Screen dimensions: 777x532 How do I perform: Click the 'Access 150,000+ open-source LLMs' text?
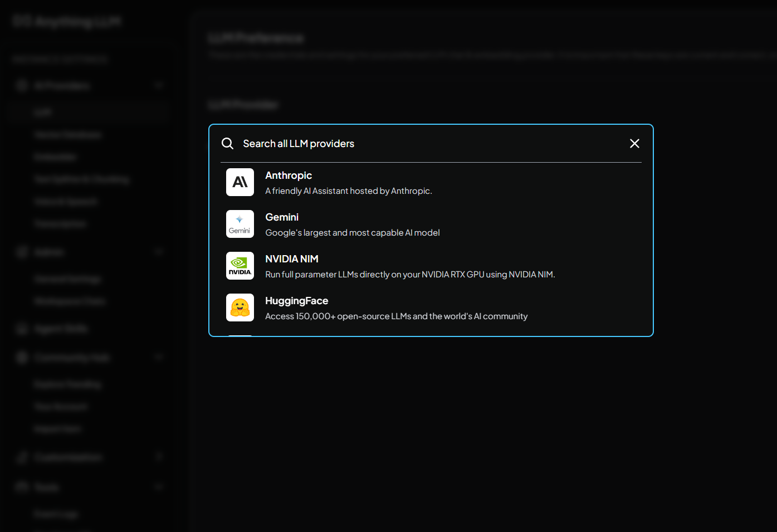396,316
